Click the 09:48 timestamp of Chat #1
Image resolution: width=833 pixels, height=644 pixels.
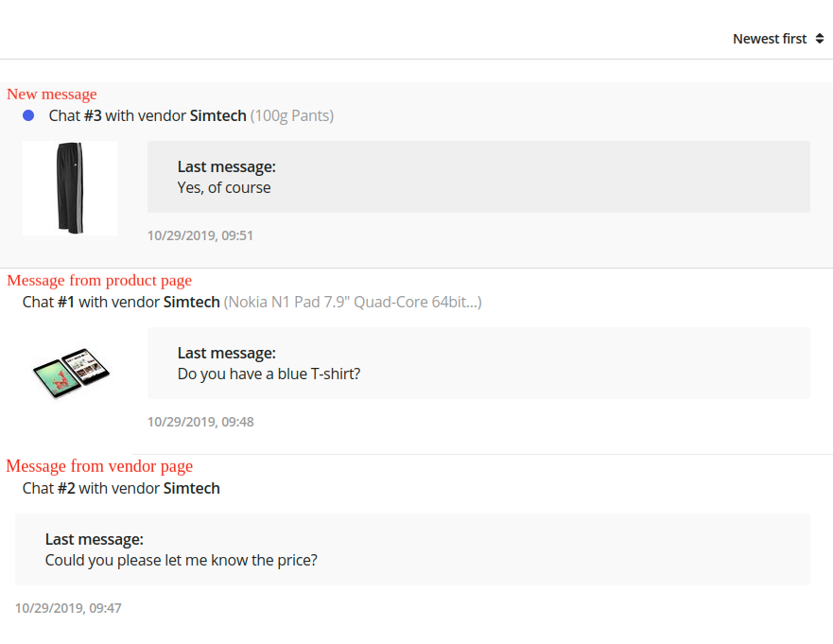point(200,422)
